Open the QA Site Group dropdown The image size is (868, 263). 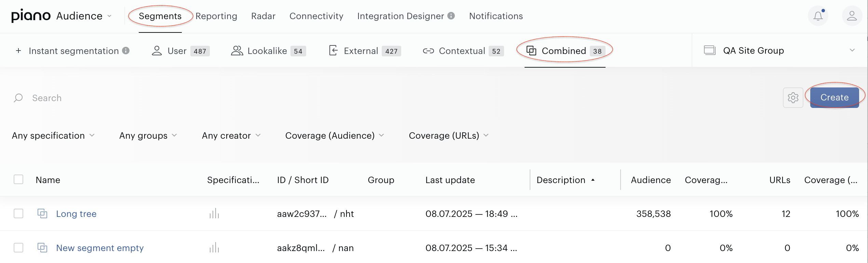click(780, 51)
